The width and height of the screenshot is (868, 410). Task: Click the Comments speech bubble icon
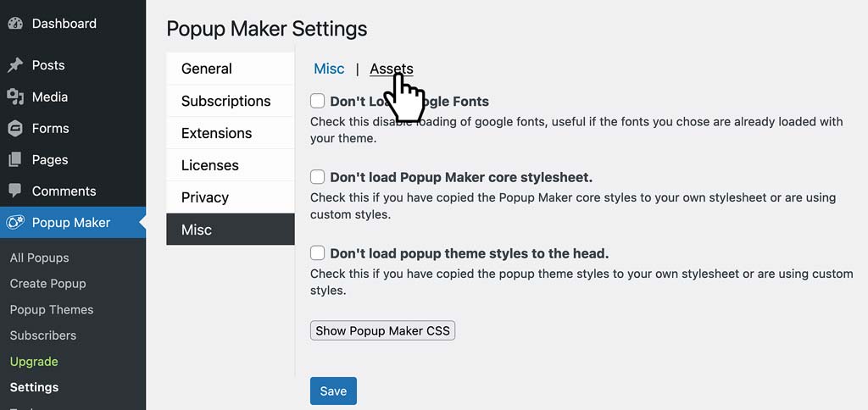[x=15, y=191]
